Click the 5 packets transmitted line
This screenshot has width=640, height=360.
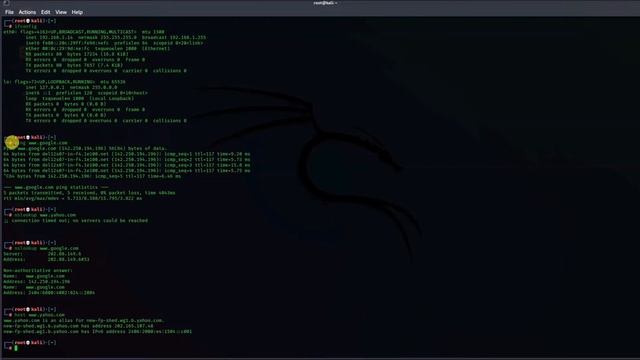89,193
